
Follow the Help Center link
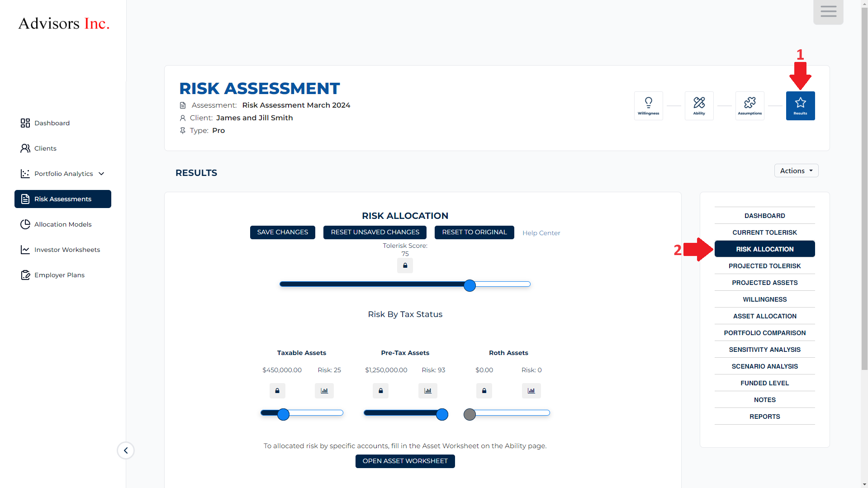541,233
